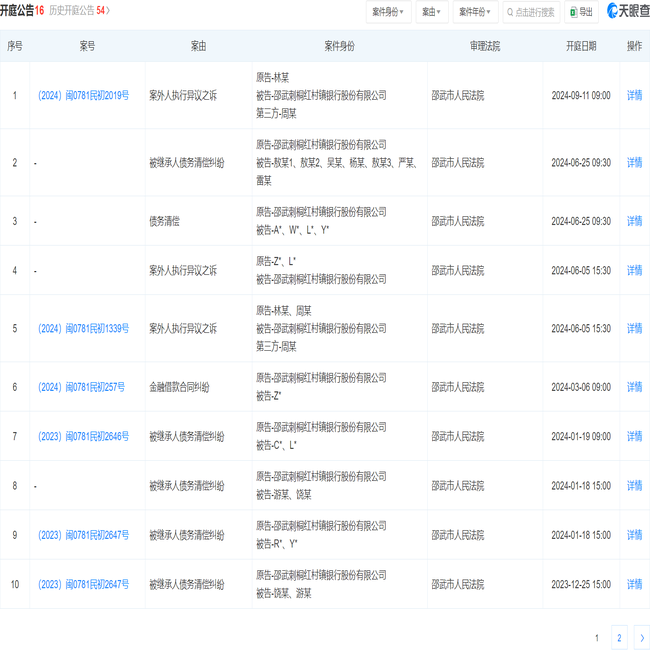This screenshot has height=650, width=650.
Task: Click the search input field
Action: [x=535, y=12]
